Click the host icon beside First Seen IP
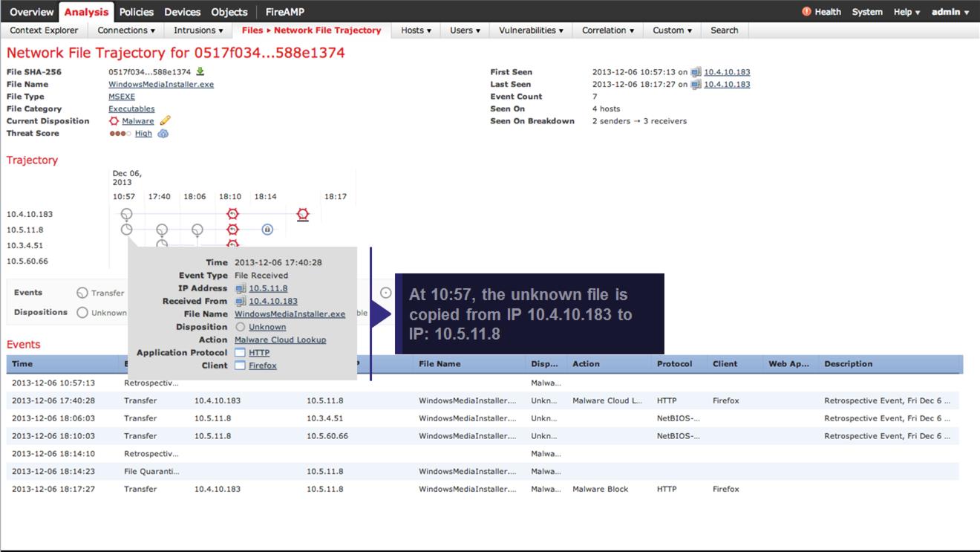980x552 pixels. [x=696, y=73]
